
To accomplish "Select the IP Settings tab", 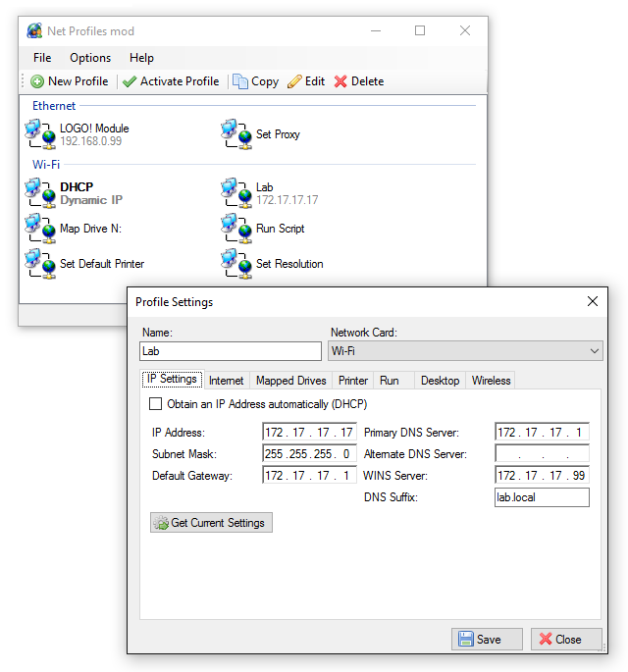I will pyautogui.click(x=172, y=379).
